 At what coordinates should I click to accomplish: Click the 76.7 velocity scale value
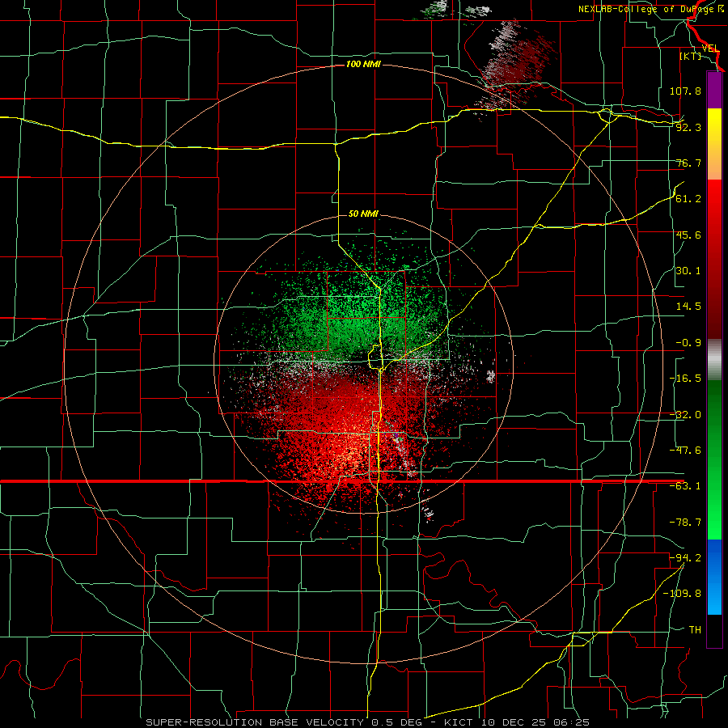pos(688,163)
